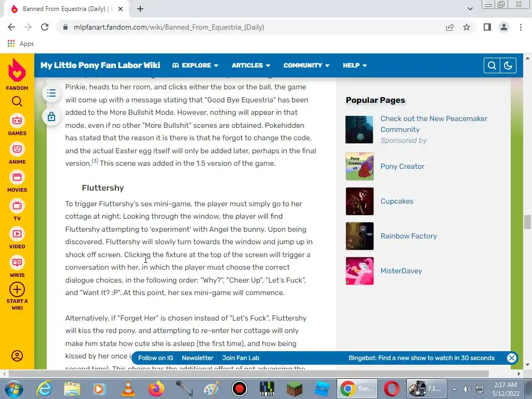Click the Follow on IG link

tap(155, 358)
